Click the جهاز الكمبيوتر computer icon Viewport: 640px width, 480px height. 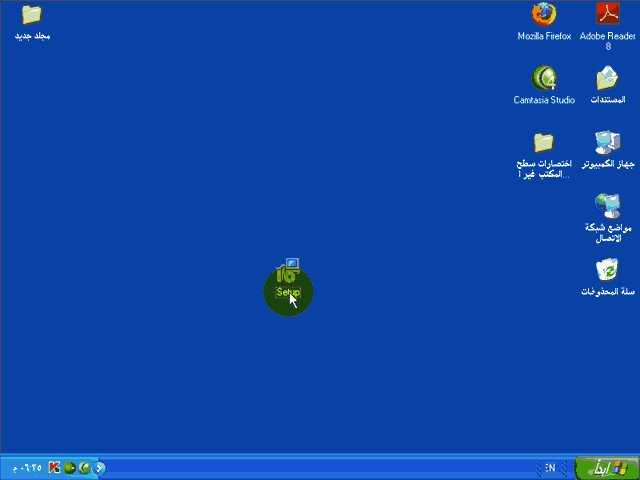(608, 143)
